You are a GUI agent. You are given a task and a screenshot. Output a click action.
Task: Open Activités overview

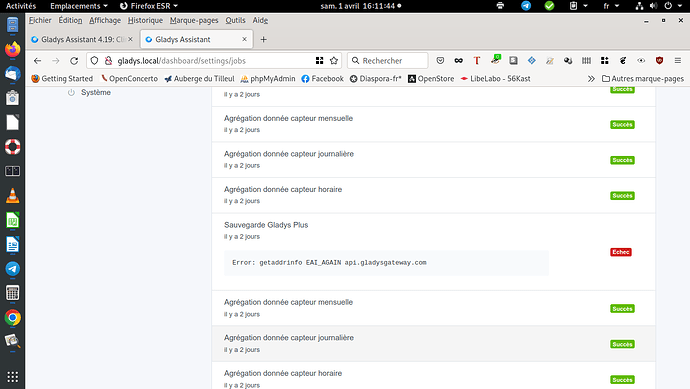[x=21, y=6]
